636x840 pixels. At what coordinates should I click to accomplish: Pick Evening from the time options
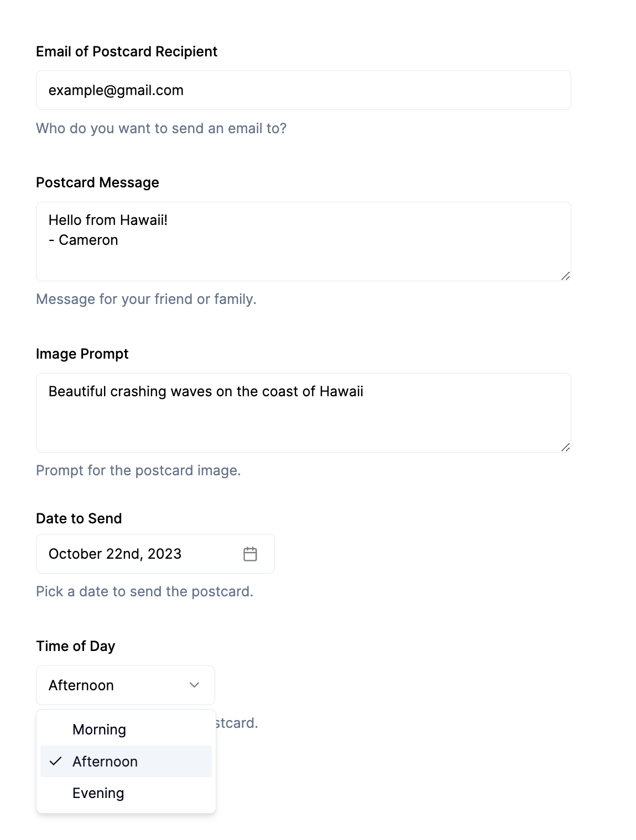(x=98, y=793)
